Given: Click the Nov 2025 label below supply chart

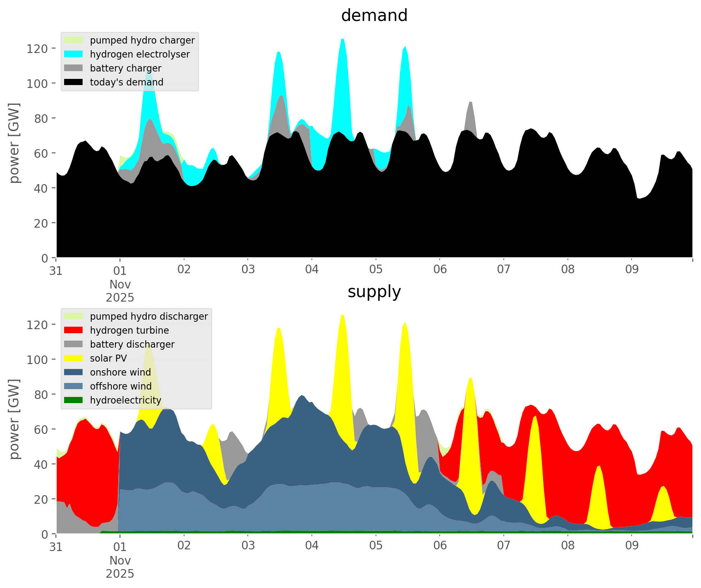Looking at the screenshot, I should tap(120, 567).
